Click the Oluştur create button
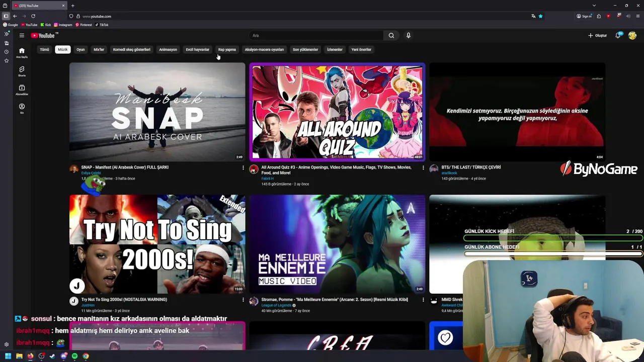 pyautogui.click(x=598, y=35)
